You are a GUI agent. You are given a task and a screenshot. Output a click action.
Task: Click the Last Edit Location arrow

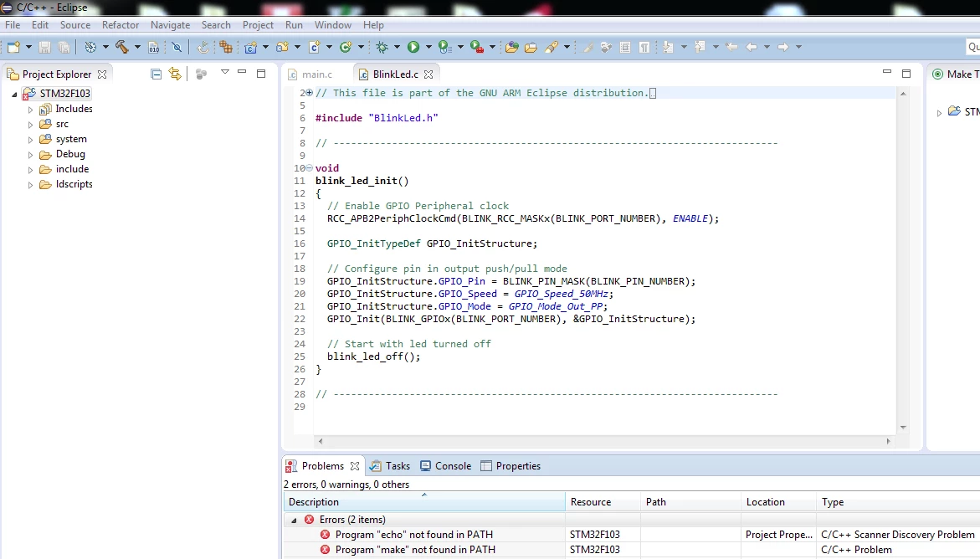click(x=731, y=47)
